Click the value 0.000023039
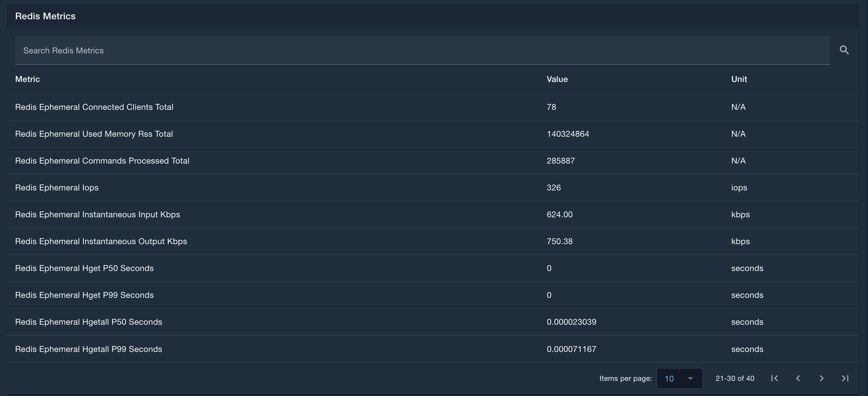 571,322
